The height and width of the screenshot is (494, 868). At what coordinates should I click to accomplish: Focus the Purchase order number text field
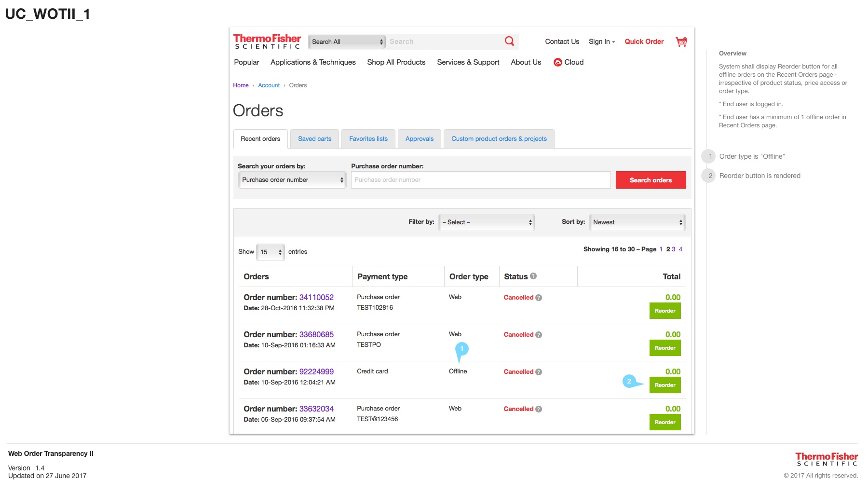coord(480,180)
